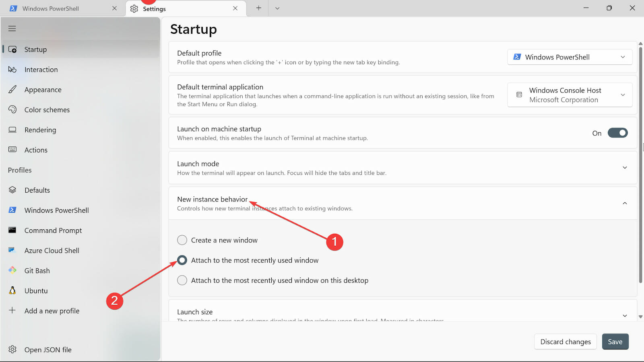Click the Git Bash profile icon
Viewport: 644px width, 362px height.
click(x=12, y=270)
